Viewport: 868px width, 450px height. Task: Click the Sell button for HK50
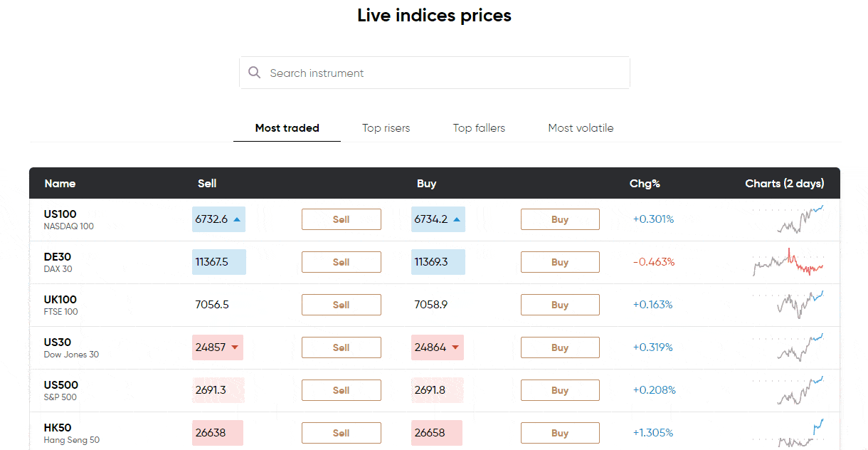pyautogui.click(x=342, y=433)
